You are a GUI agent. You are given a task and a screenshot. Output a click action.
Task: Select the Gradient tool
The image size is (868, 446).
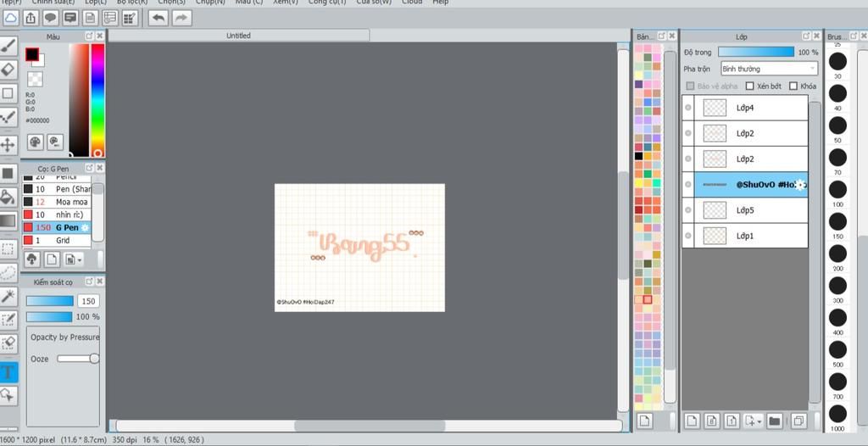(8, 220)
